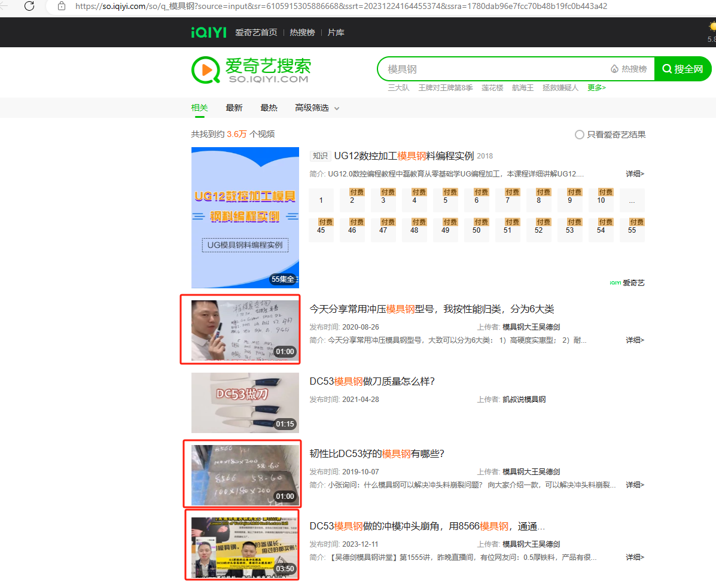Viewport: 716px width, 588px height.
Task: Switch to the 相关 sort tab
Action: click(200, 108)
